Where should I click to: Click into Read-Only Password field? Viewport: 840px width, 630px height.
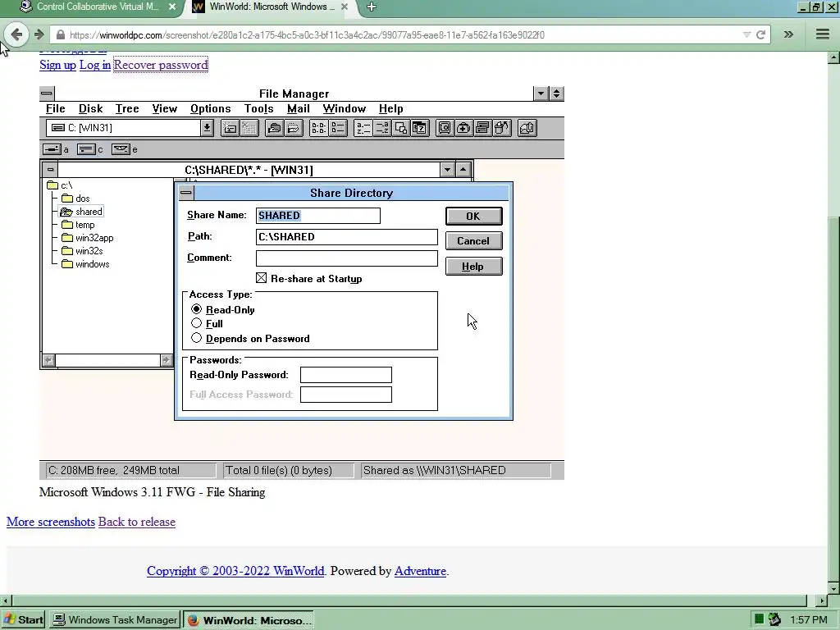pos(346,374)
